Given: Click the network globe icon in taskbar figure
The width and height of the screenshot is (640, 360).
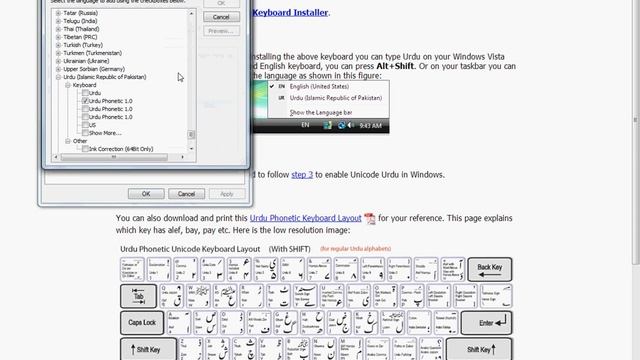Looking at the screenshot, I should pos(341,125).
